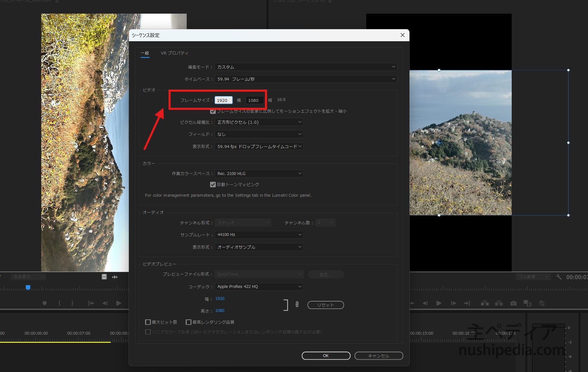Toggle the 自動トーンマッピング checkbox
Screen dimensions: 588x372
click(213, 184)
